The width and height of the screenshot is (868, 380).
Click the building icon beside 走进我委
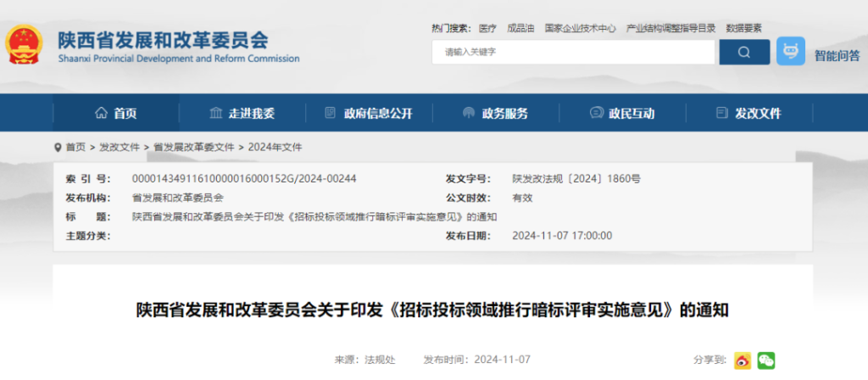pos(216,113)
